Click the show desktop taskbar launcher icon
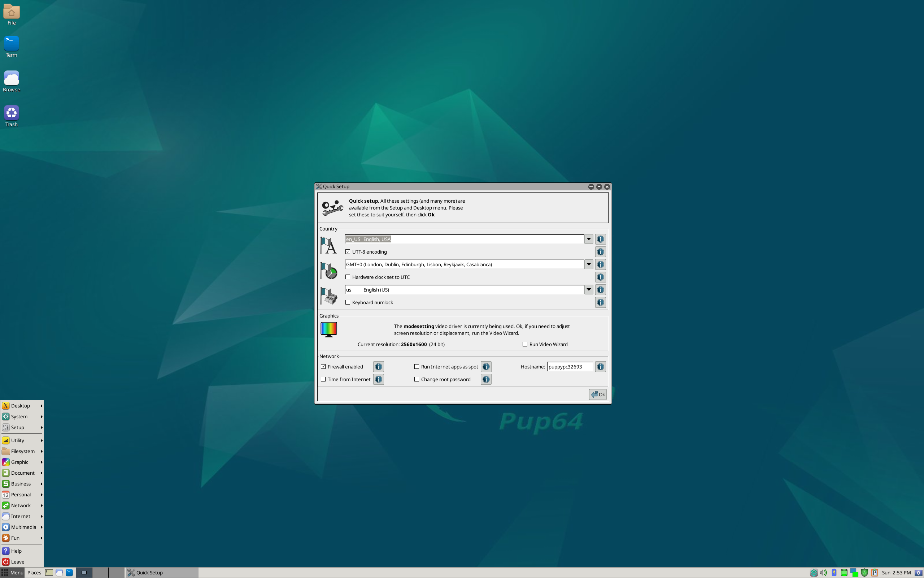This screenshot has width=924, height=578. [x=49, y=572]
